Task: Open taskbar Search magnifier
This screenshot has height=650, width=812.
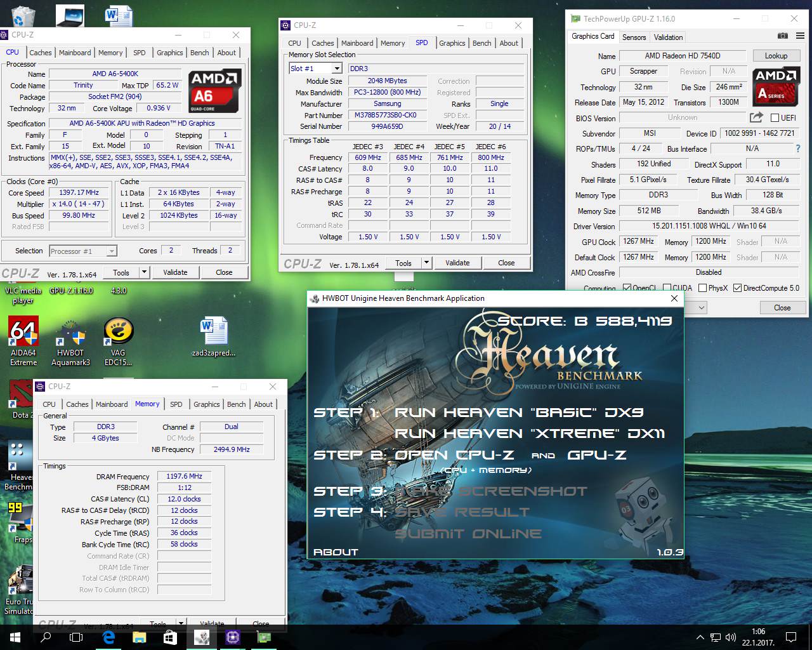Action: tap(46, 637)
